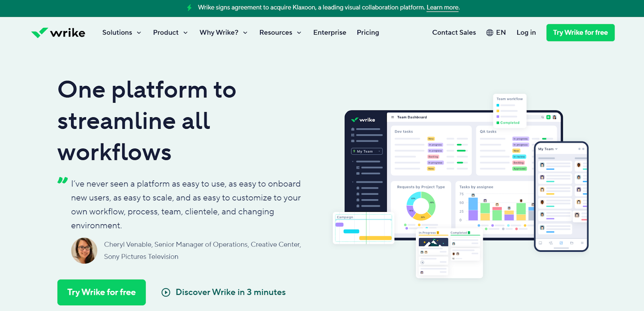
Task: Open the Why Wrike? dropdown
Action: coord(223,33)
